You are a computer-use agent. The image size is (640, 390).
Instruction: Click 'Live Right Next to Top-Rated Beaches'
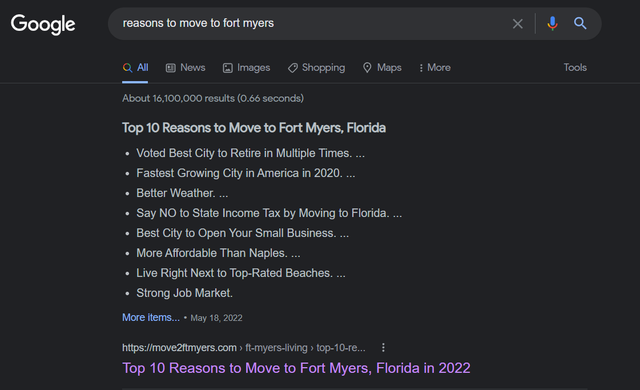click(241, 273)
